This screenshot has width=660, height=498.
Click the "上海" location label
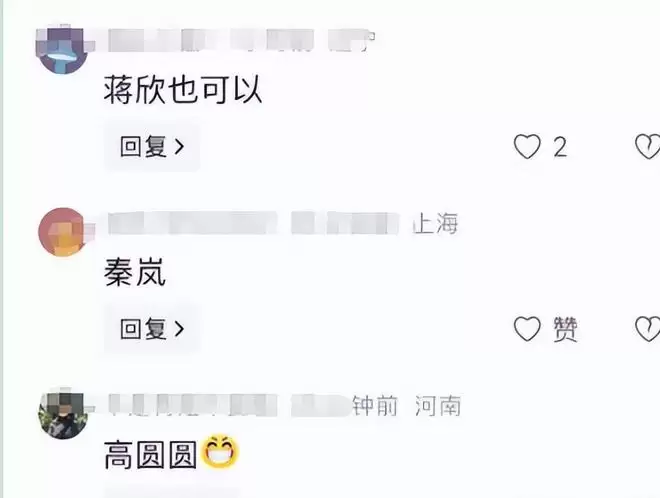[435, 224]
